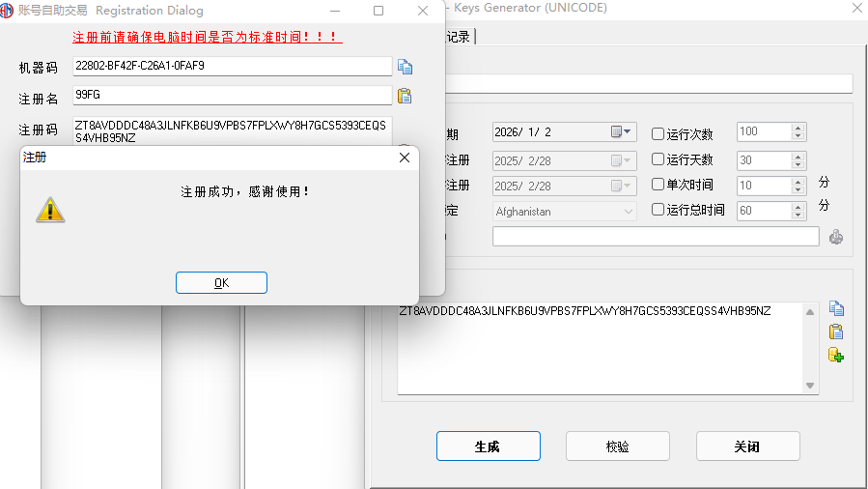Maximize the Registration Dialog window
The width and height of the screenshot is (868, 489).
point(378,11)
